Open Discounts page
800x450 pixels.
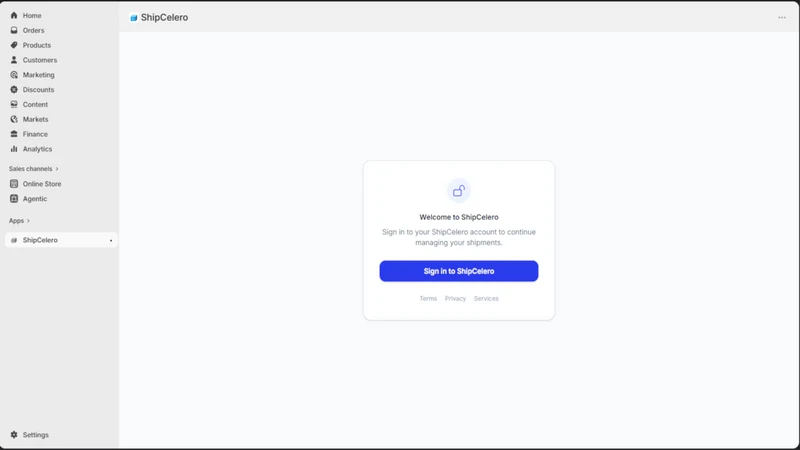pyautogui.click(x=38, y=89)
